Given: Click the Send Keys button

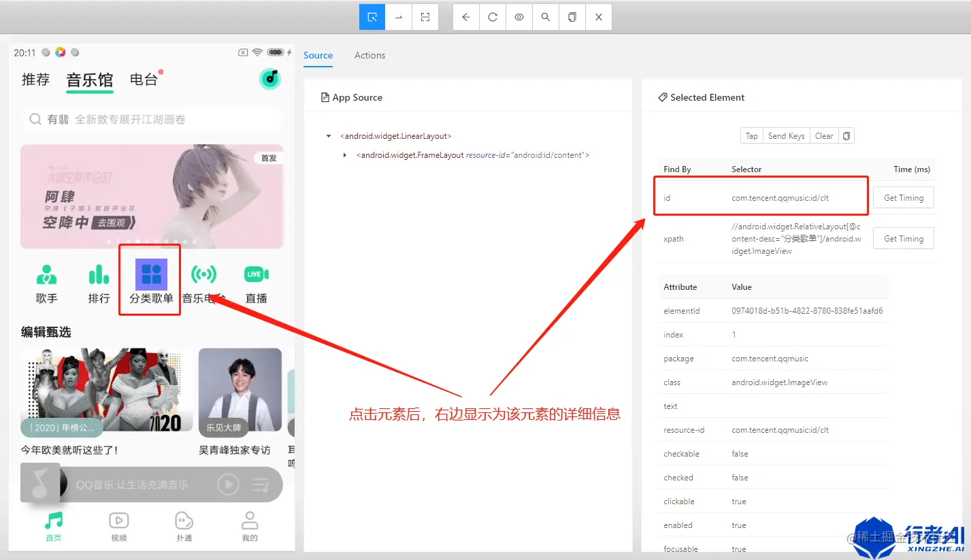Looking at the screenshot, I should pyautogui.click(x=786, y=136).
